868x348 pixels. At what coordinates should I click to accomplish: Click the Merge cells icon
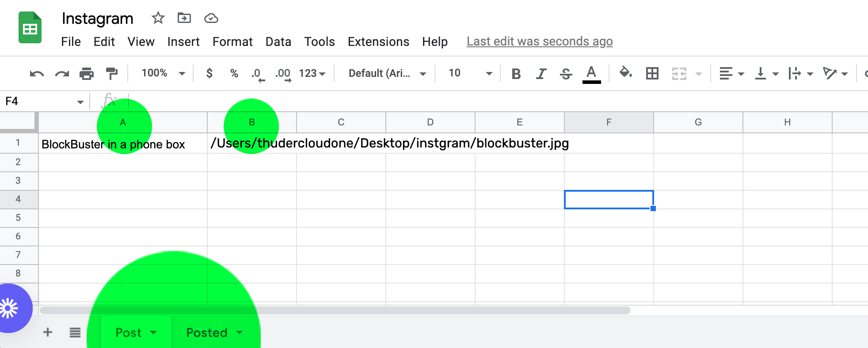pos(679,73)
